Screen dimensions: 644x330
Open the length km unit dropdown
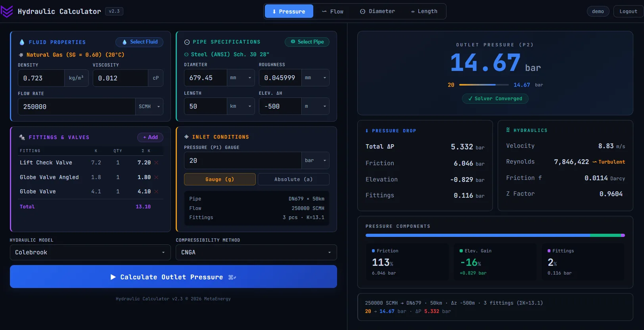241,106
